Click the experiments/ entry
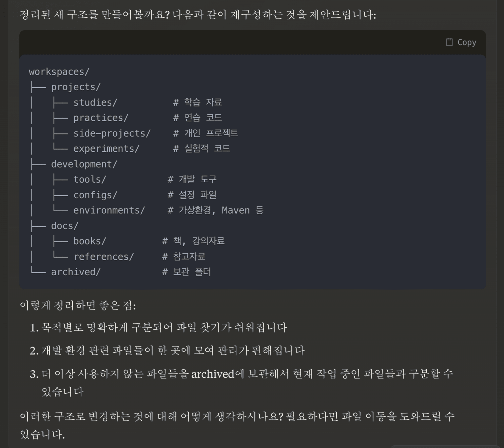Viewport: 504px width, 448px height. [x=106, y=149]
